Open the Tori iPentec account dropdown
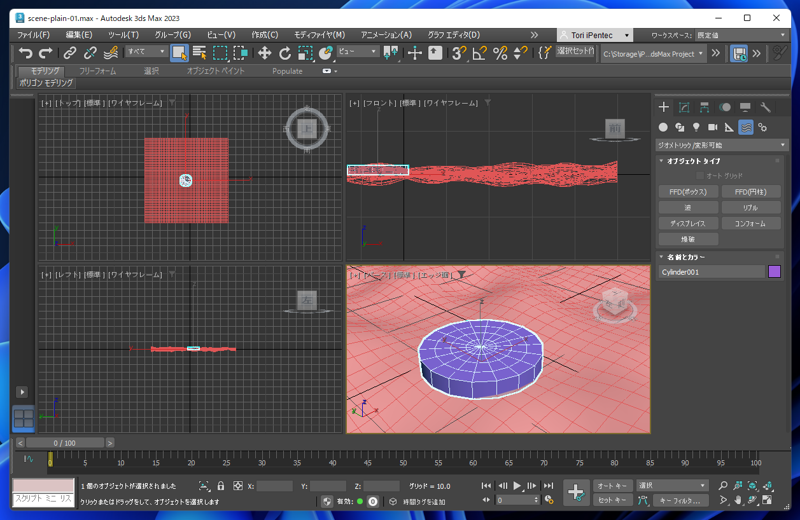This screenshot has height=520, width=800. [x=595, y=35]
